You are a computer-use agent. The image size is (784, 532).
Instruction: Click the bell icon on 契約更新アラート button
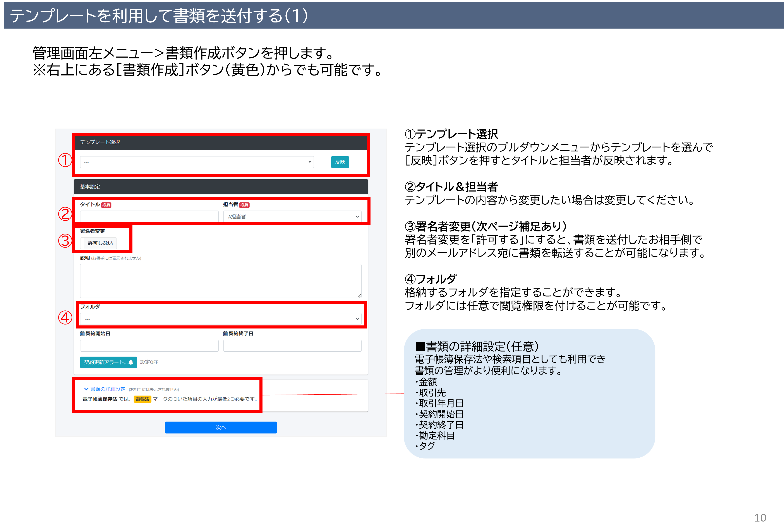131,362
